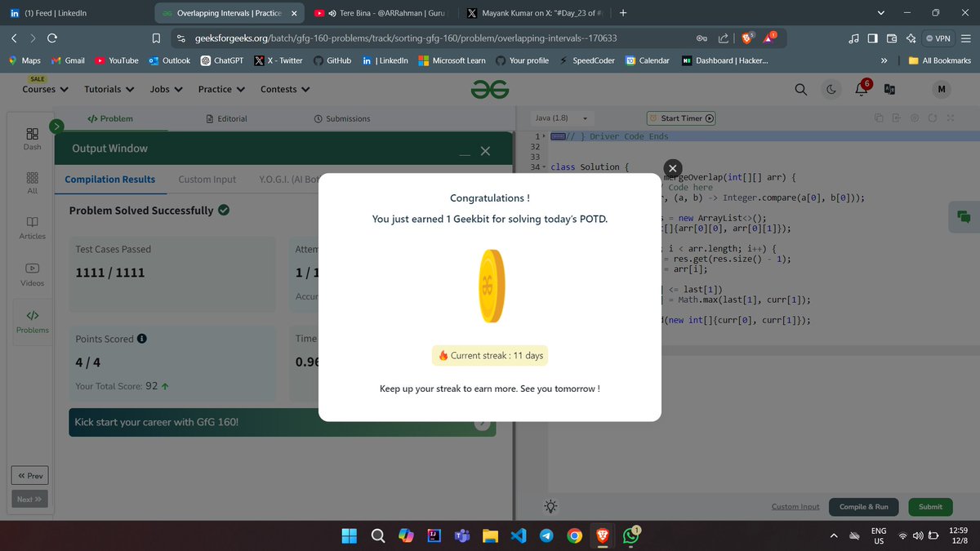
Task: Expand the Courses dropdown menu
Action: pyautogui.click(x=45, y=89)
